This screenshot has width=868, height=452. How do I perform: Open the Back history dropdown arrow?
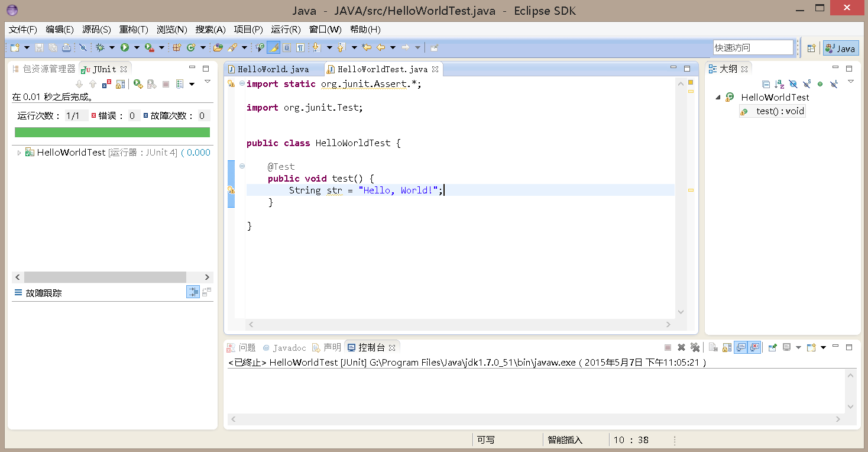[392, 47]
